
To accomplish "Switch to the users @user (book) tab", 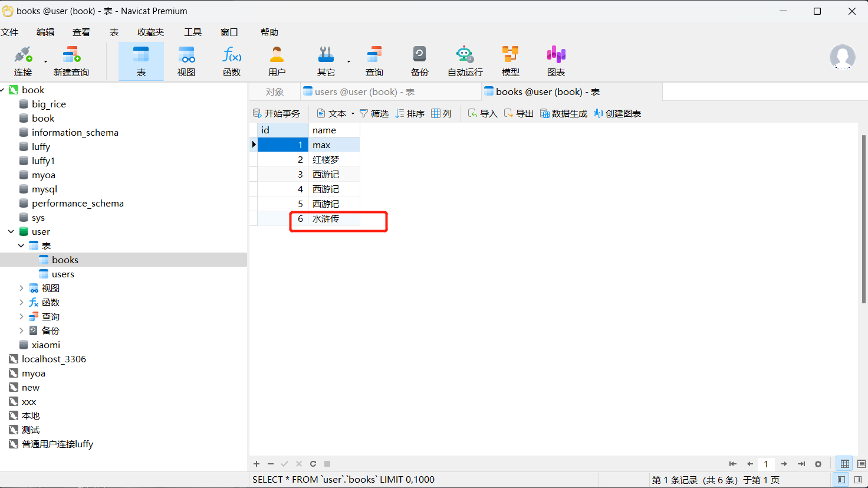I will (x=390, y=92).
